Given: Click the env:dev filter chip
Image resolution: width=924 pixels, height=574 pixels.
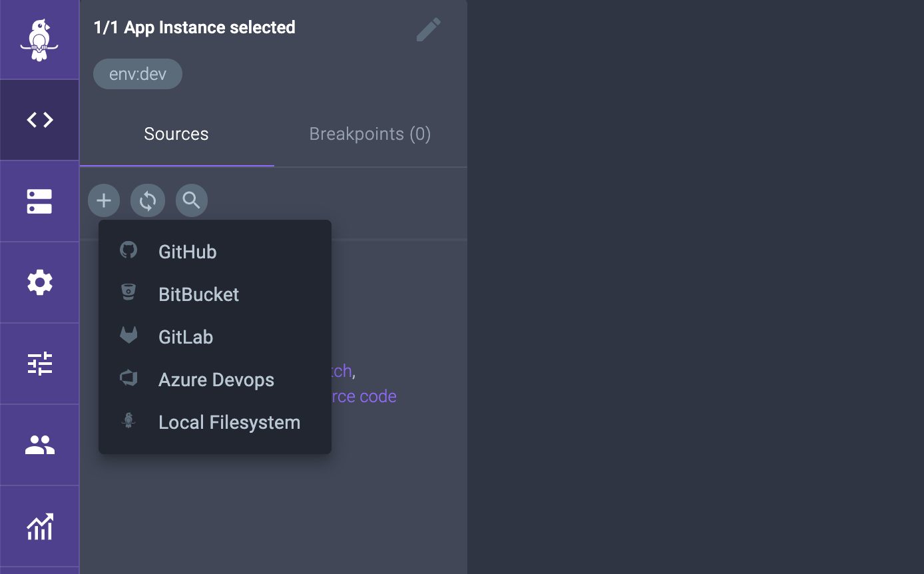Looking at the screenshot, I should pyautogui.click(x=138, y=74).
